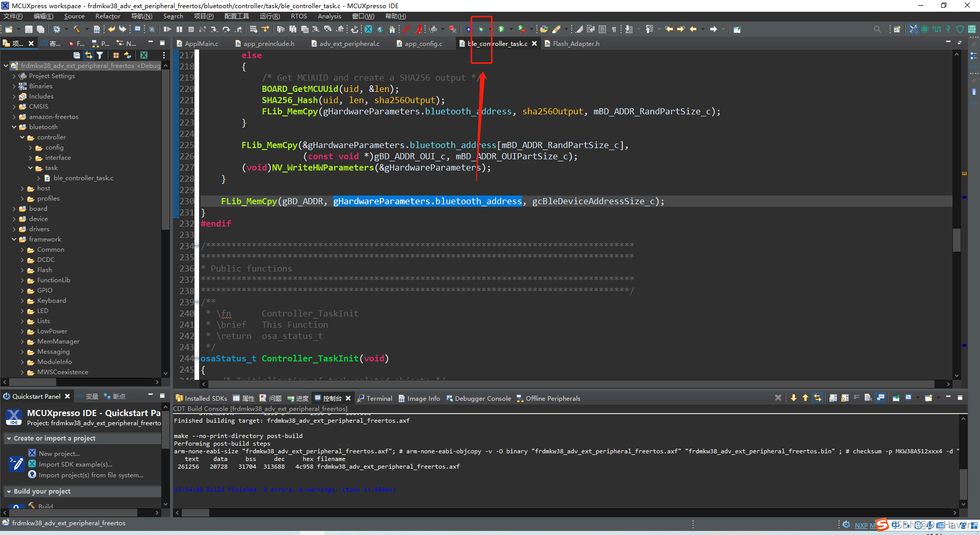Click 'Import SDK example(s)...' link
The height and width of the screenshot is (535, 980).
pyautogui.click(x=76, y=465)
